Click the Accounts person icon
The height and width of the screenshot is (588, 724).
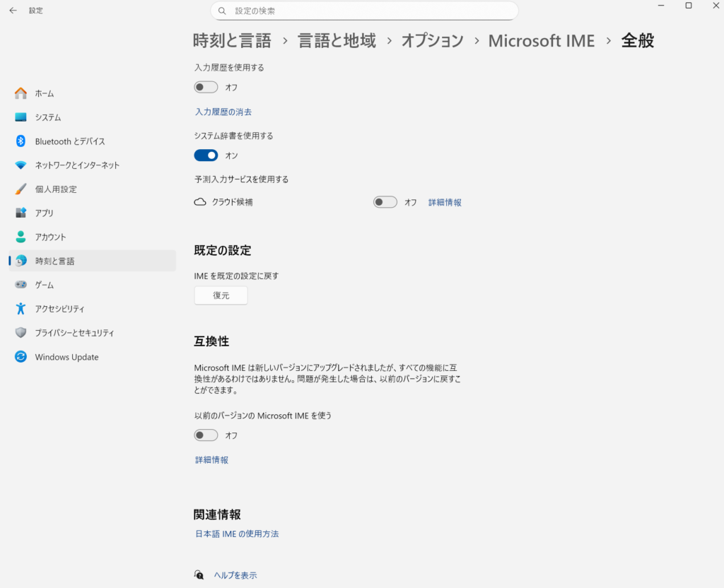point(21,237)
